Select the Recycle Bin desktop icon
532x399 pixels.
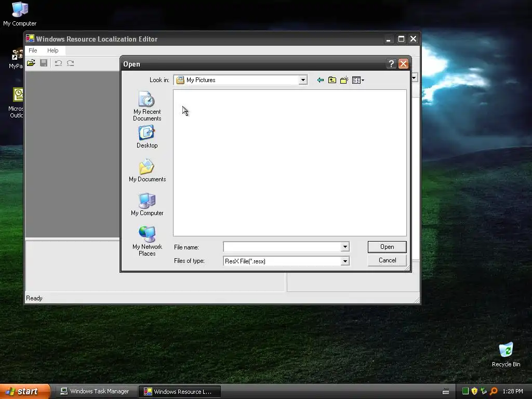tap(506, 354)
